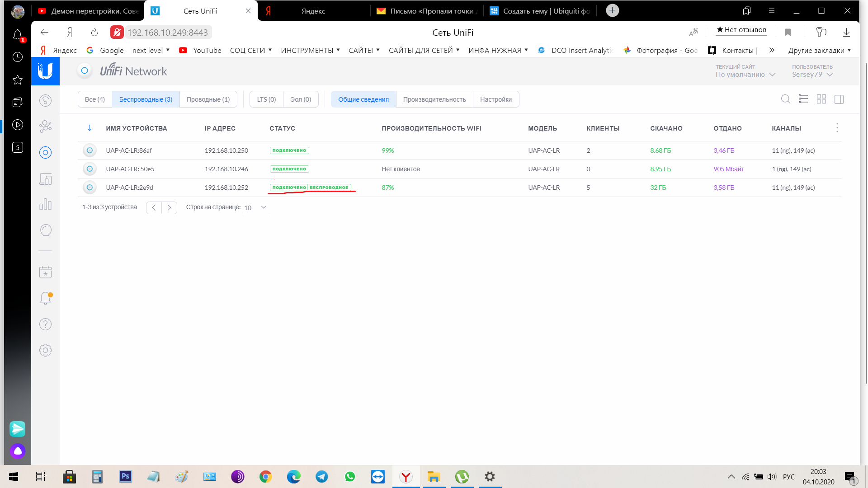Switch to list view layout
The height and width of the screenshot is (488, 868).
[x=803, y=99]
